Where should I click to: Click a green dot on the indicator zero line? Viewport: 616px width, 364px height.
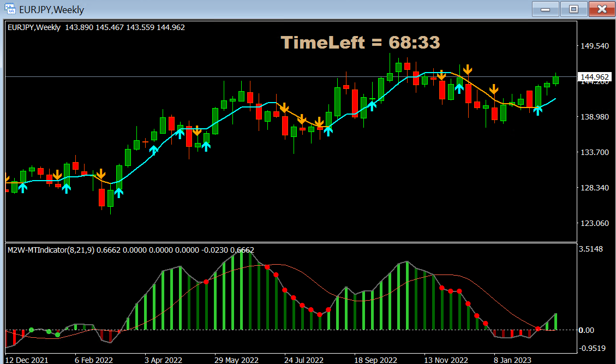[32, 330]
